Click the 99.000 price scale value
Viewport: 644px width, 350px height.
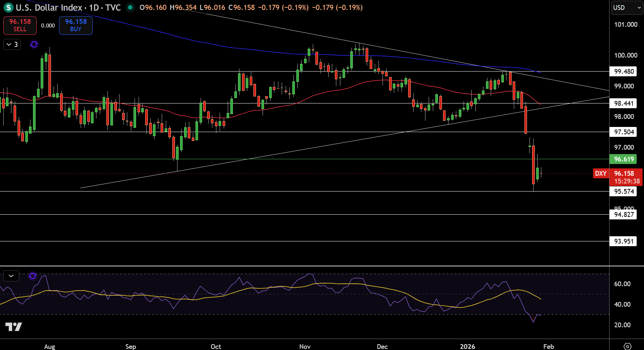click(624, 86)
